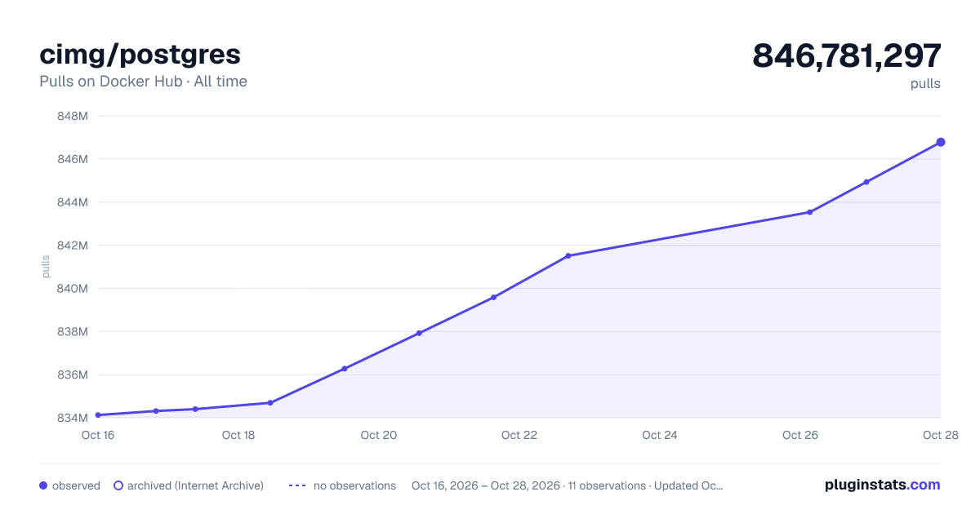Click the 836M y-axis label

click(x=73, y=375)
